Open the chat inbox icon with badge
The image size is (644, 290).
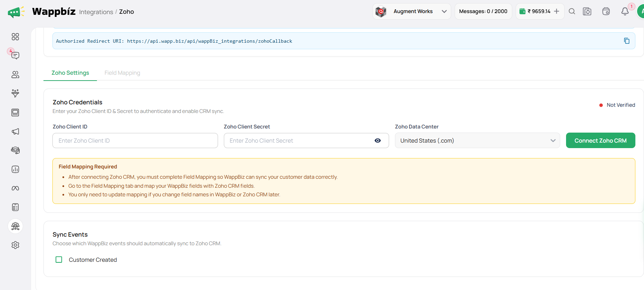[15, 55]
